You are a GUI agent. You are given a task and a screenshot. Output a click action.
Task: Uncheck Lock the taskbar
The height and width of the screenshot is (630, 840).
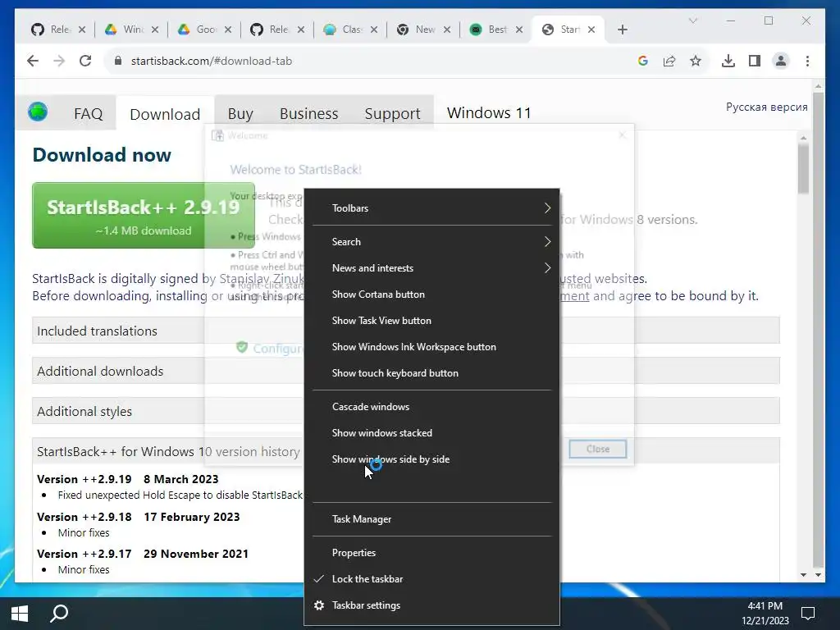(x=431, y=579)
